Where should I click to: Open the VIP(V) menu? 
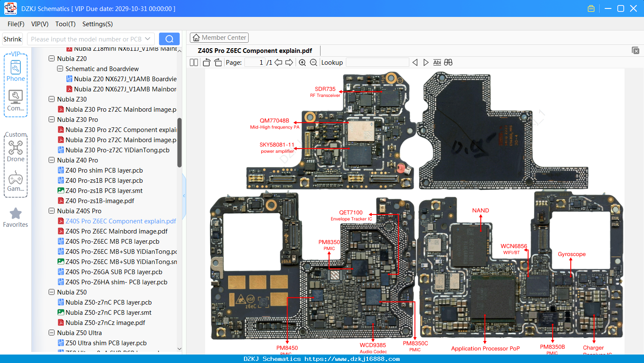coord(40,24)
